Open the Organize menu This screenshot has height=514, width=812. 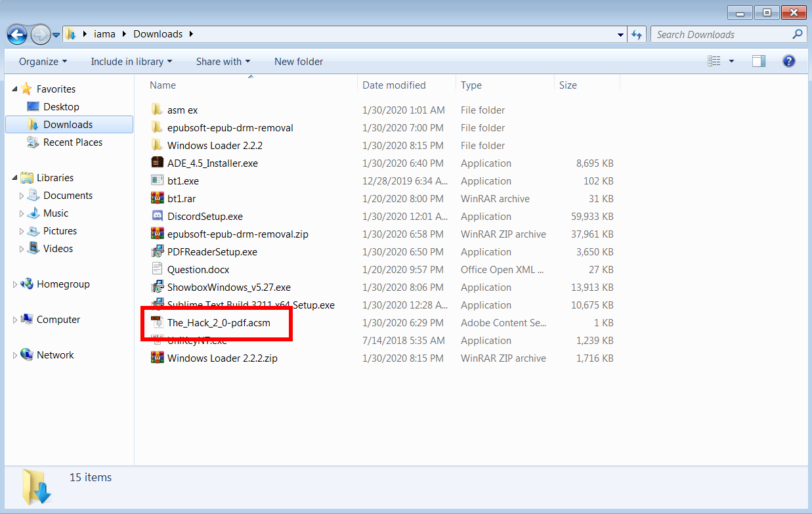pyautogui.click(x=43, y=61)
